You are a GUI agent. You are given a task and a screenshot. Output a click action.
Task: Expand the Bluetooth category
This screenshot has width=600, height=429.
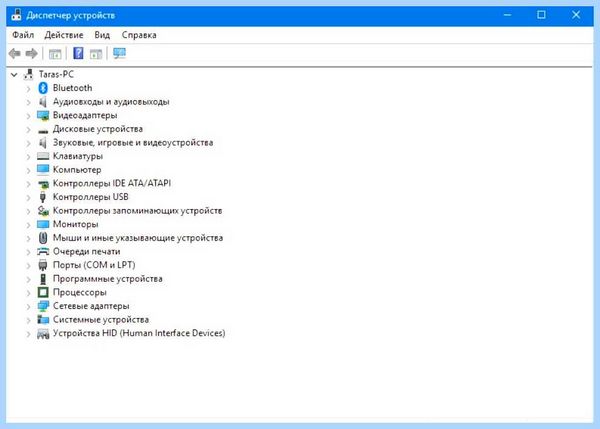pyautogui.click(x=29, y=88)
